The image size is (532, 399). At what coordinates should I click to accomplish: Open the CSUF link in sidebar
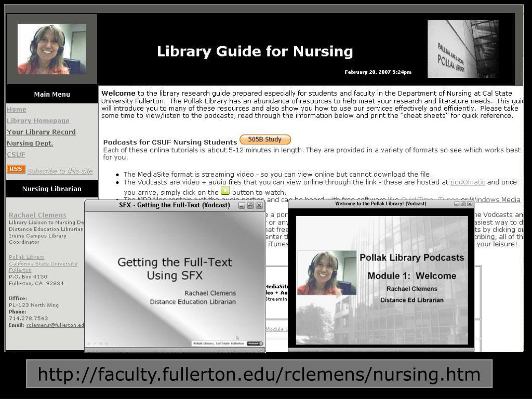tap(16, 154)
